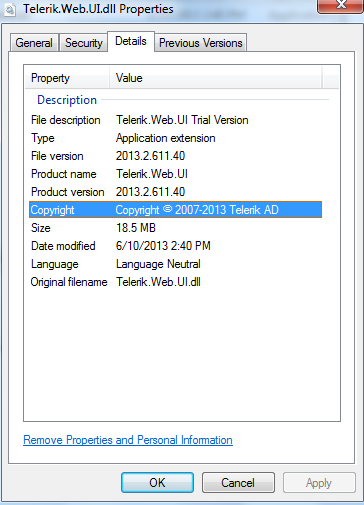Dismiss dialog with the Cancel button

click(238, 482)
